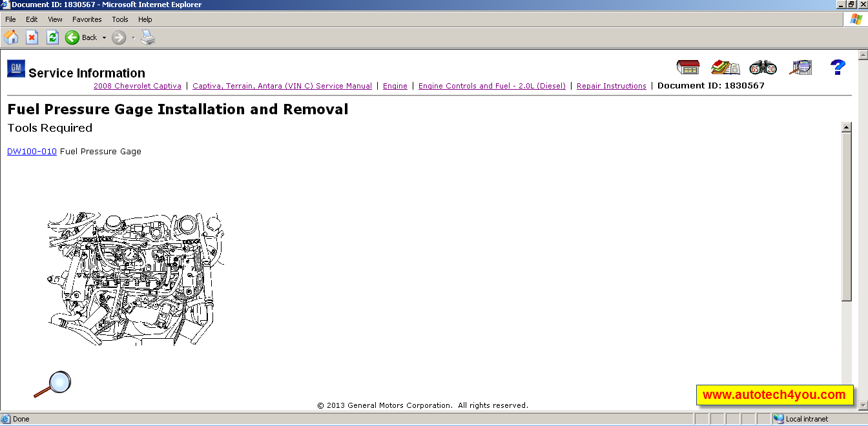The height and width of the screenshot is (426, 868).
Task: Open the Favorites menu
Action: [x=87, y=19]
